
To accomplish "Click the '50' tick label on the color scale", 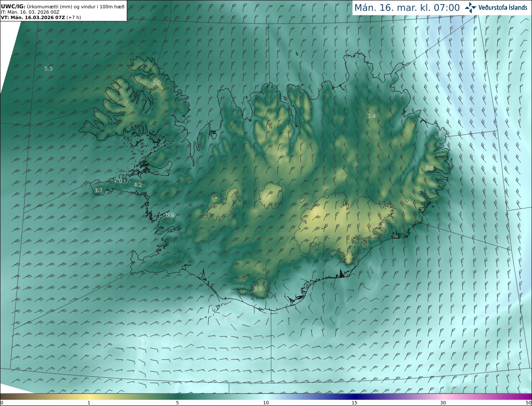I will [x=528, y=403].
